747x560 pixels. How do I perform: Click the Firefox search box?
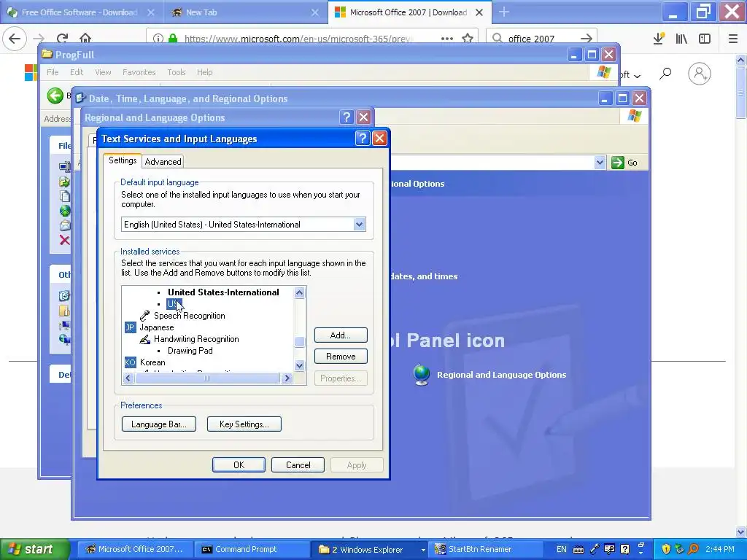541,39
